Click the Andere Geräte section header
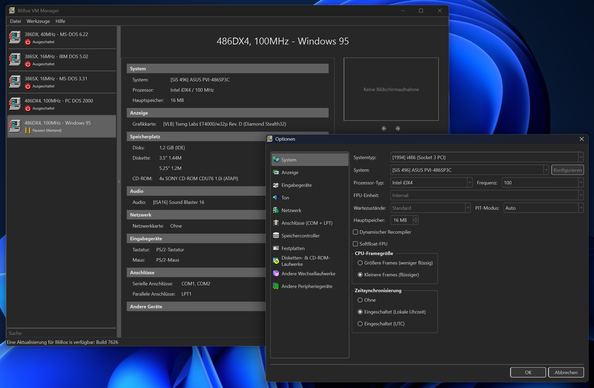This screenshot has width=594, height=388. 196,307
